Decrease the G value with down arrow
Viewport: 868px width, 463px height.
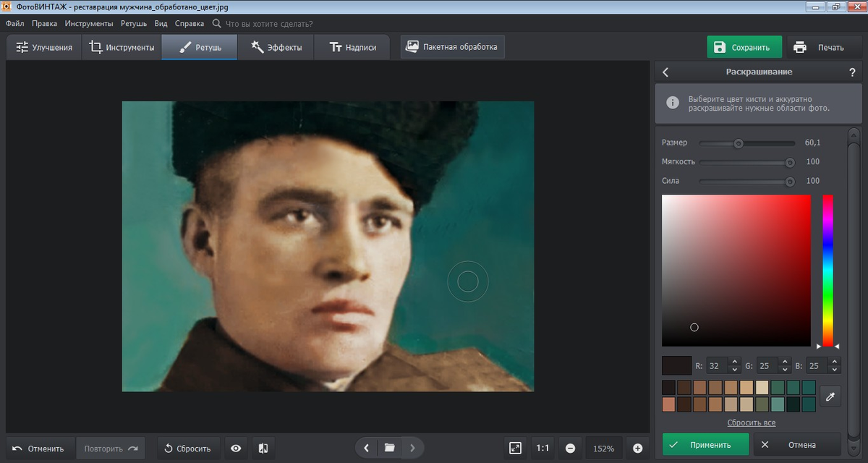[x=785, y=370]
